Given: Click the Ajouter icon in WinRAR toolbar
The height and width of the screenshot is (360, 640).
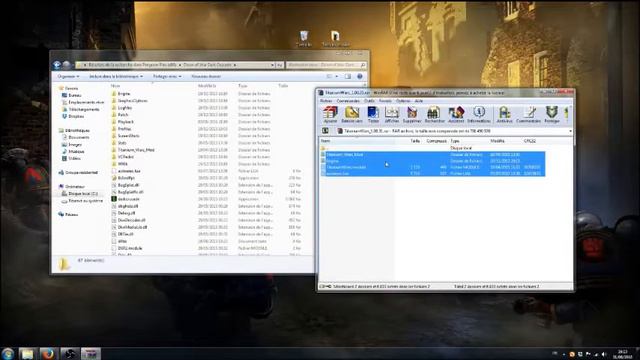Looking at the screenshot, I should [x=330, y=115].
